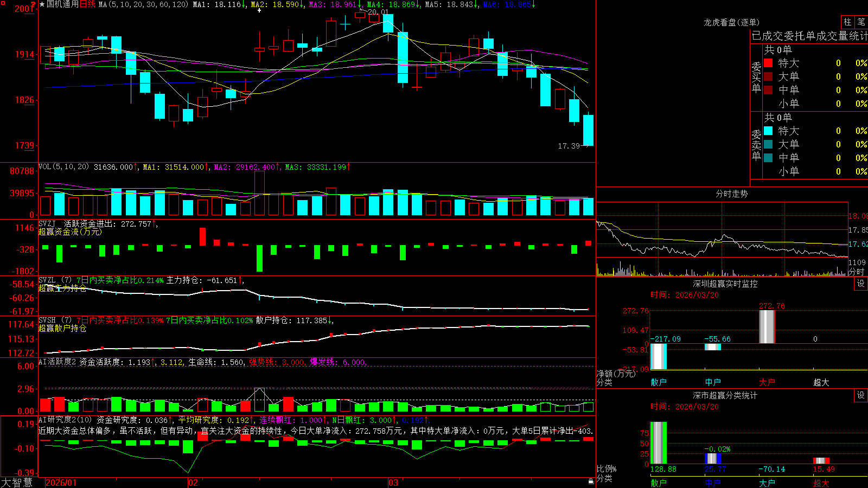Image resolution: width=868 pixels, height=488 pixels.
Task: Click the 超赢资金流(万元) label
Action: (70, 232)
